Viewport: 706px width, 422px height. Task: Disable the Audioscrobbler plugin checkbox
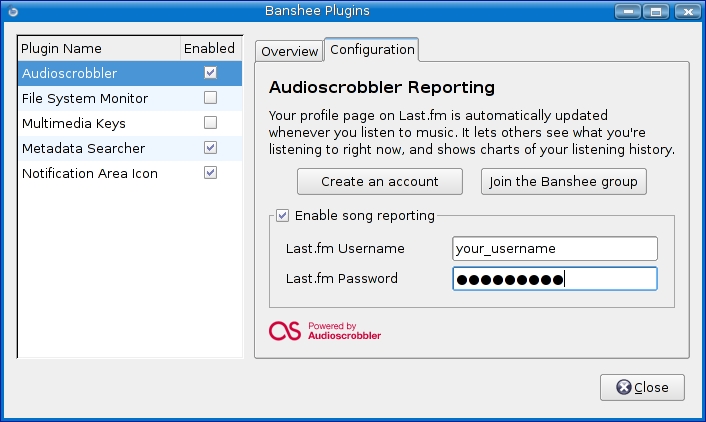(x=210, y=73)
